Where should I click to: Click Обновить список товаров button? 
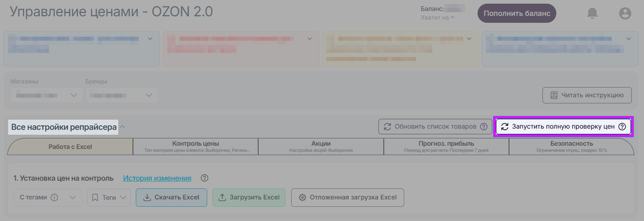[435, 127]
